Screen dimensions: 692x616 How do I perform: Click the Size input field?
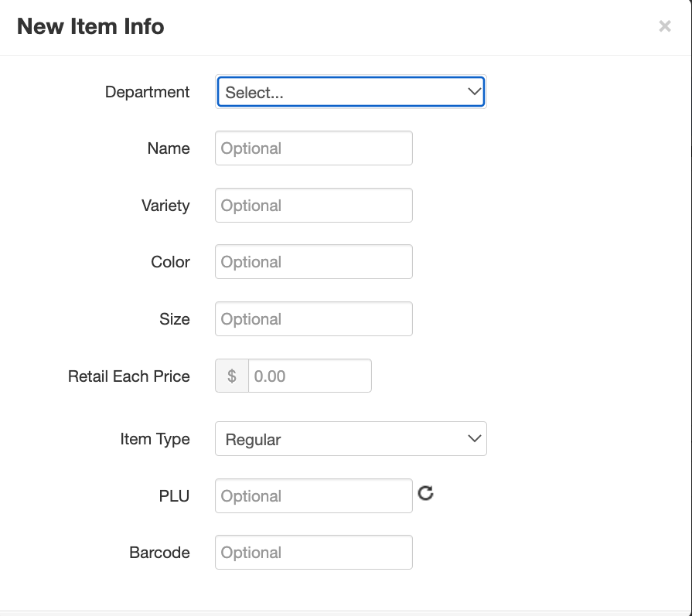coord(314,319)
